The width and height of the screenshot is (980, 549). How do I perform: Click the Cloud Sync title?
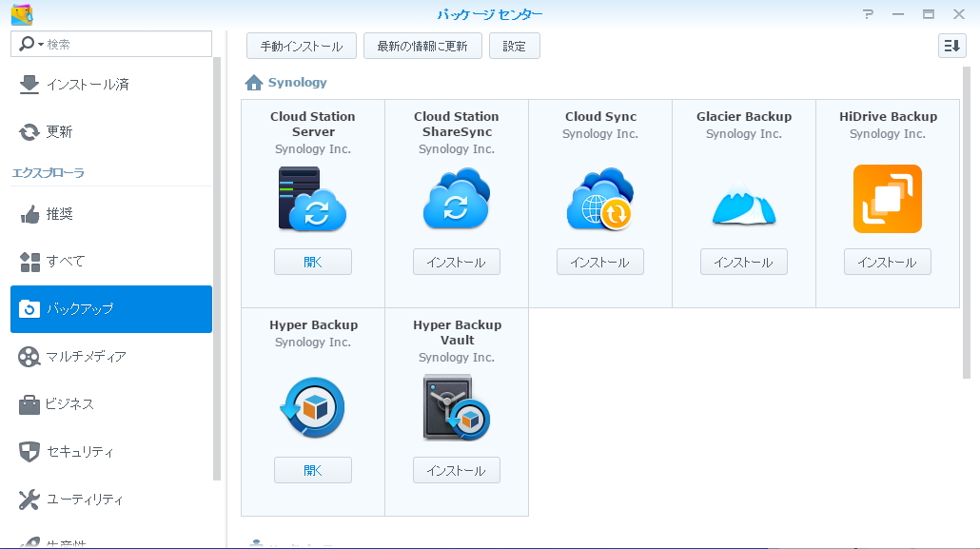click(x=600, y=116)
